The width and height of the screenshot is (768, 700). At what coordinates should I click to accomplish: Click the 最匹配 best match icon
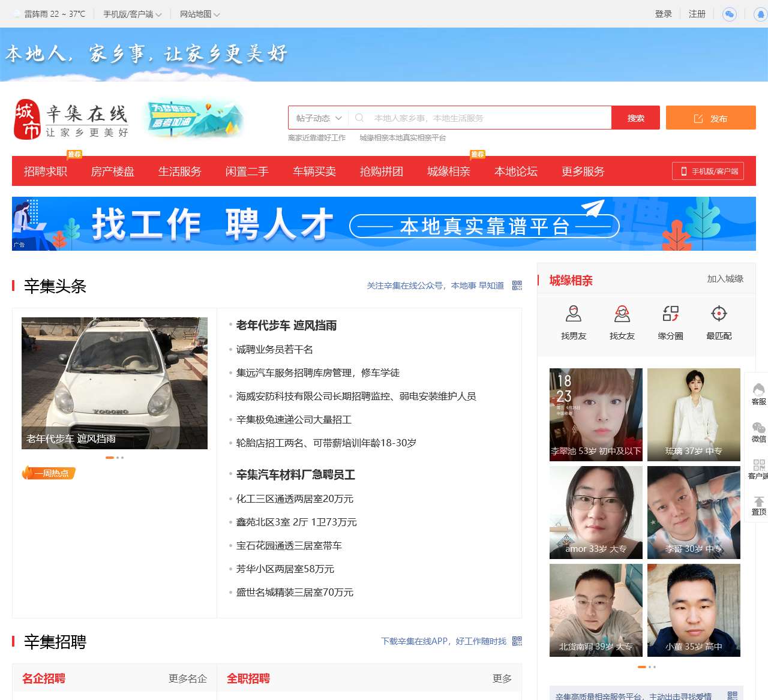(719, 322)
